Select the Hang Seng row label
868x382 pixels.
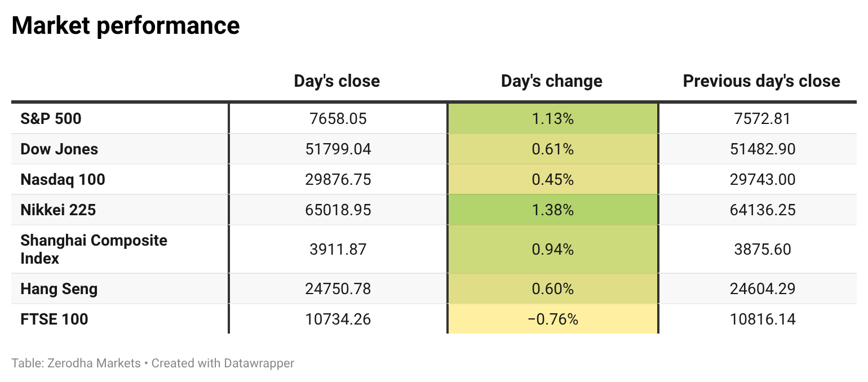click(x=59, y=288)
